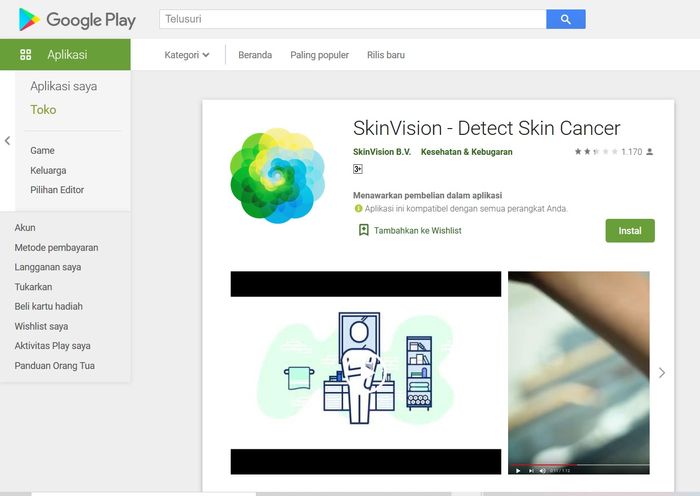Open the Paling populer tab
This screenshot has height=496, width=700.
[319, 55]
